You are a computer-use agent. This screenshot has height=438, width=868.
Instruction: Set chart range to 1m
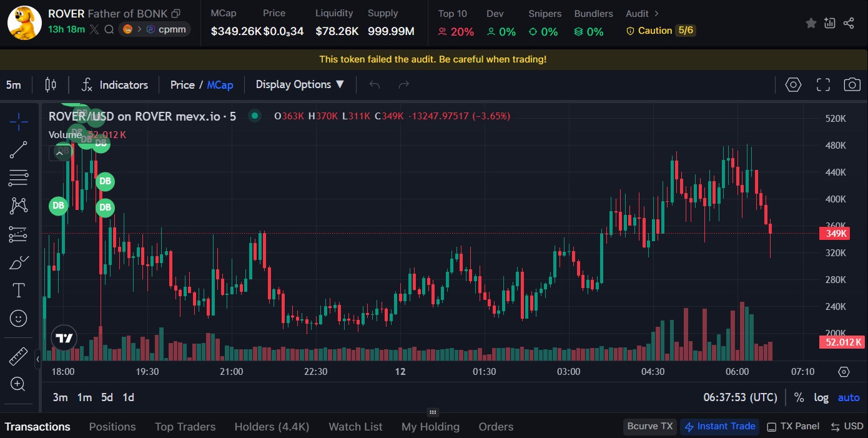point(84,397)
